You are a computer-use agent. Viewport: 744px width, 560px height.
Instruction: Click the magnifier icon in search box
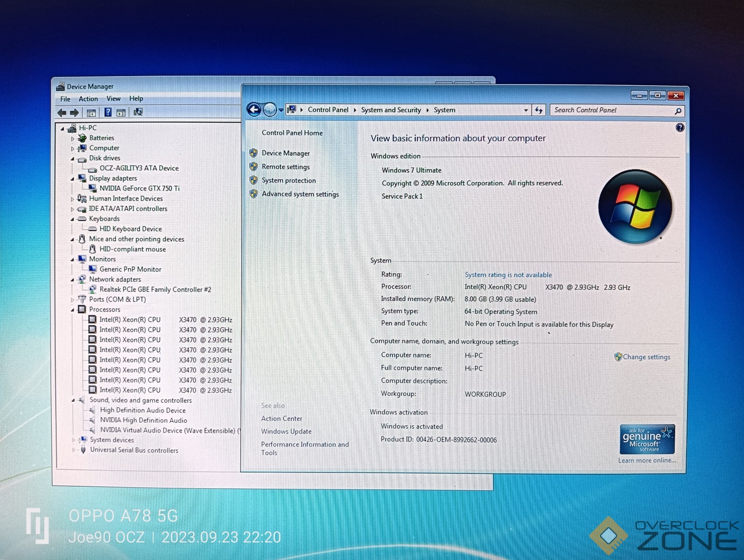pyautogui.click(x=678, y=111)
